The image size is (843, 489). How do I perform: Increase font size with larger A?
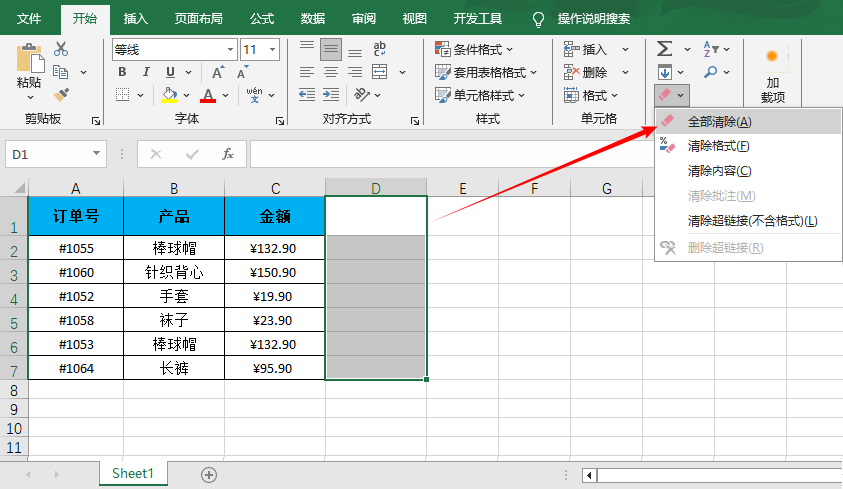tap(218, 73)
